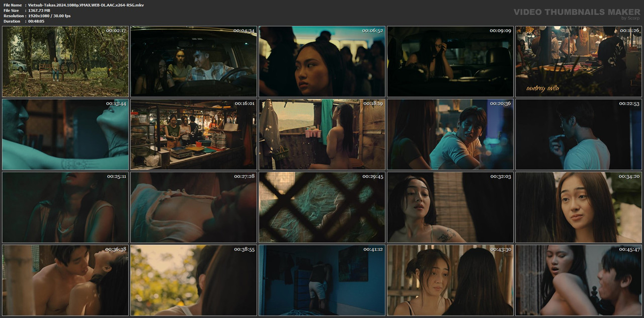The image size is (644, 318).
Task: Open the frame at 00:20:36
Action: (x=450, y=134)
